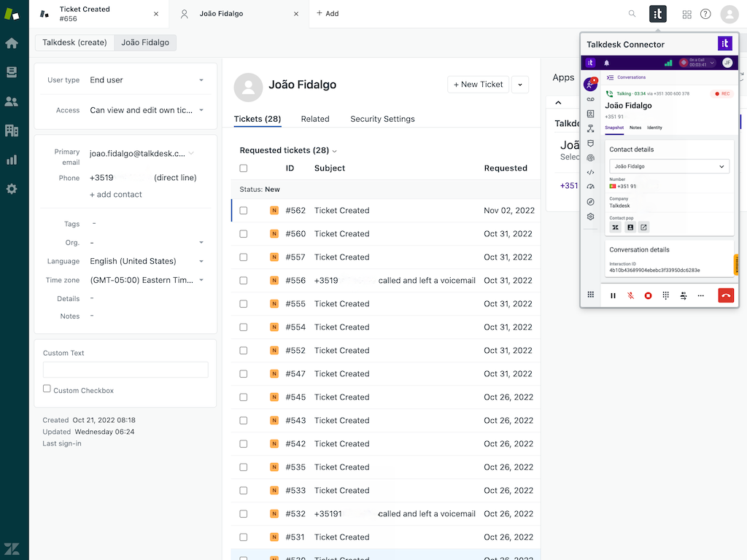Open the User type dropdown
747x560 pixels.
coord(146,80)
